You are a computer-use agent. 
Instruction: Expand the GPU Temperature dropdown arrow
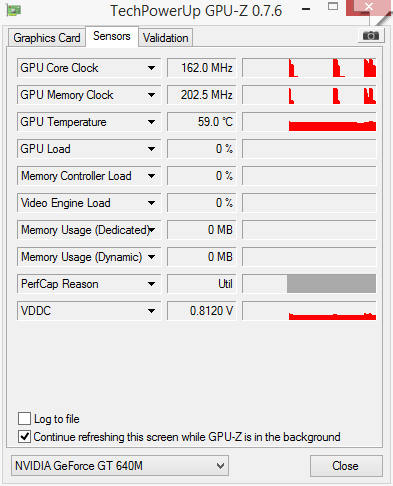pyautogui.click(x=151, y=122)
